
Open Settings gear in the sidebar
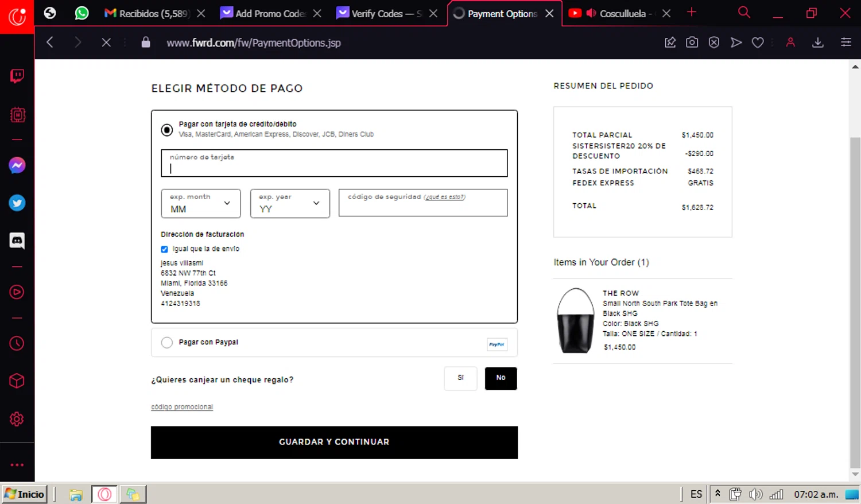[x=17, y=419]
